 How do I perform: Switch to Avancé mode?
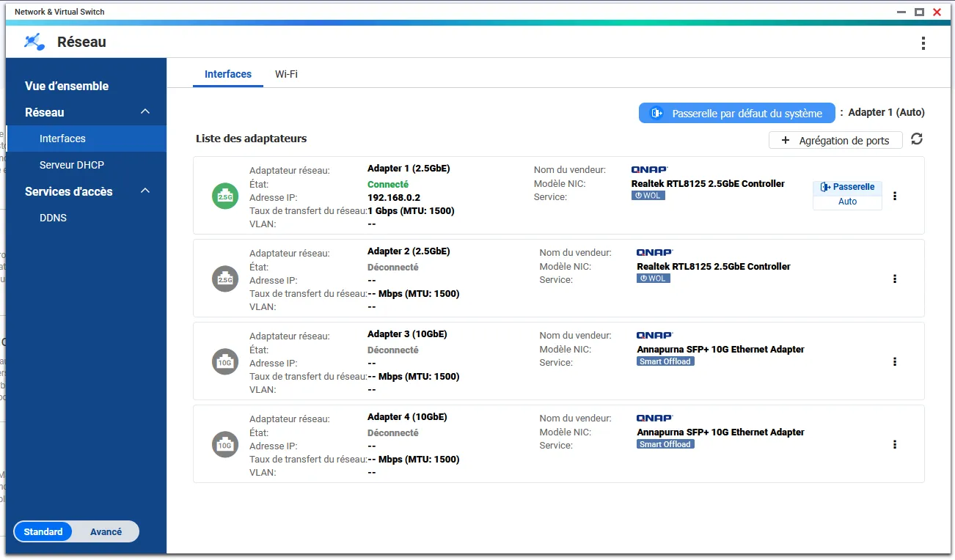pos(106,531)
